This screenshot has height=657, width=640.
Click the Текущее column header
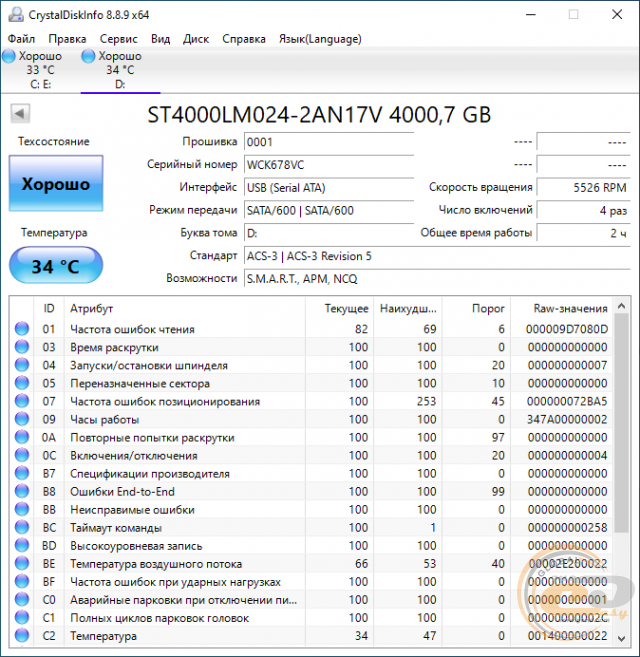(x=339, y=308)
